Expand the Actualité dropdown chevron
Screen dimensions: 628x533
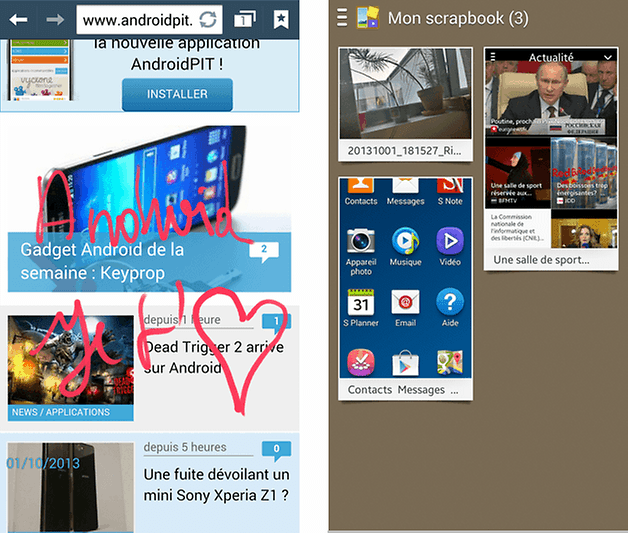[608, 58]
